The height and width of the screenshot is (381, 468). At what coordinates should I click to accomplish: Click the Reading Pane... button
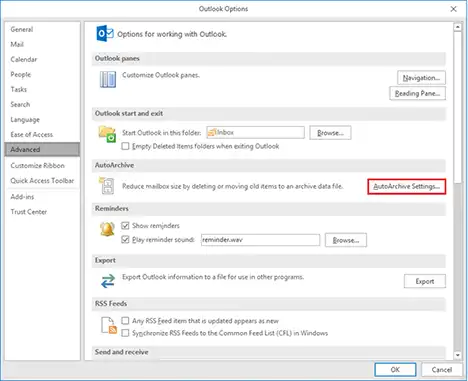pyautogui.click(x=417, y=93)
